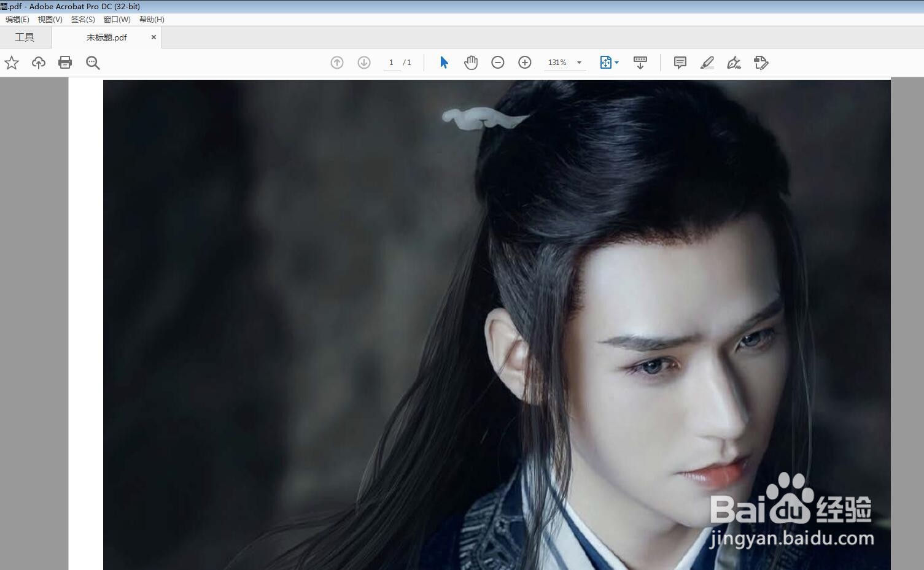Select the 未标题.pdf document tab
Screen dimensions: 924x570
pos(107,37)
